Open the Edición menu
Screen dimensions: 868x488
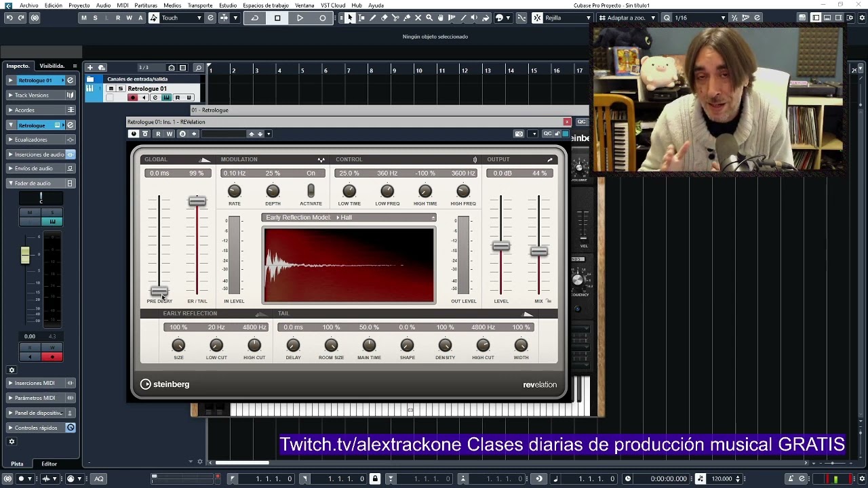[x=53, y=5]
